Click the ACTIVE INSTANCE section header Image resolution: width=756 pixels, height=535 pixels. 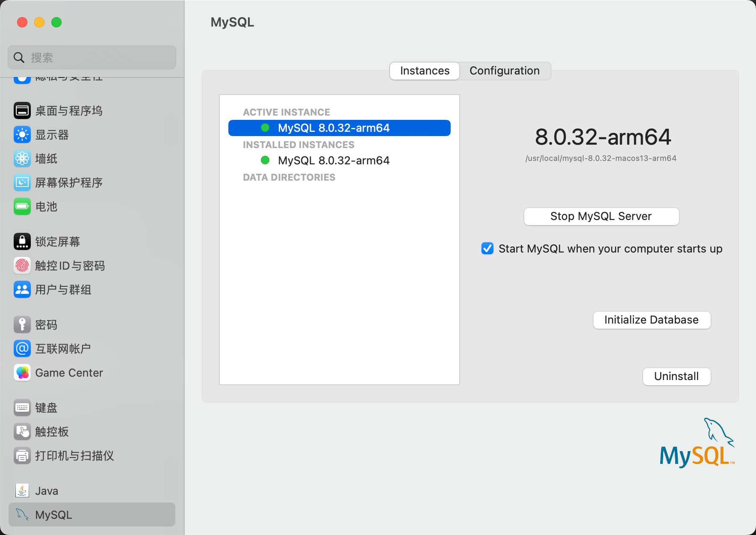coord(286,112)
